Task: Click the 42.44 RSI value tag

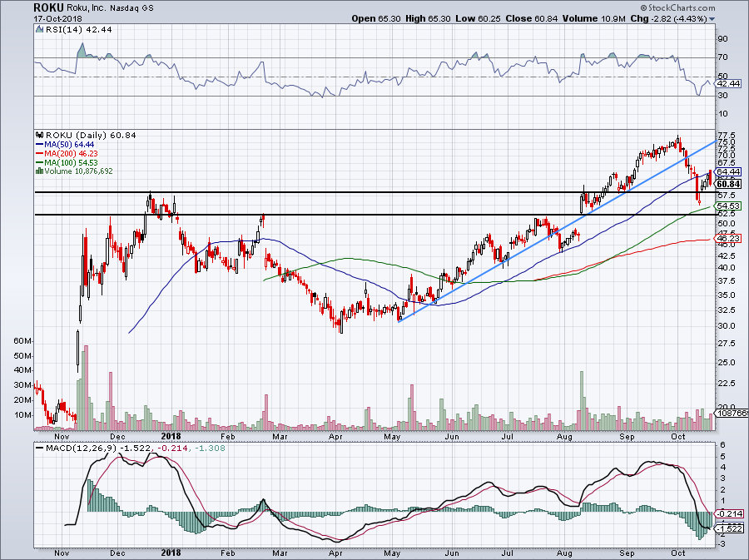Action: click(x=728, y=84)
